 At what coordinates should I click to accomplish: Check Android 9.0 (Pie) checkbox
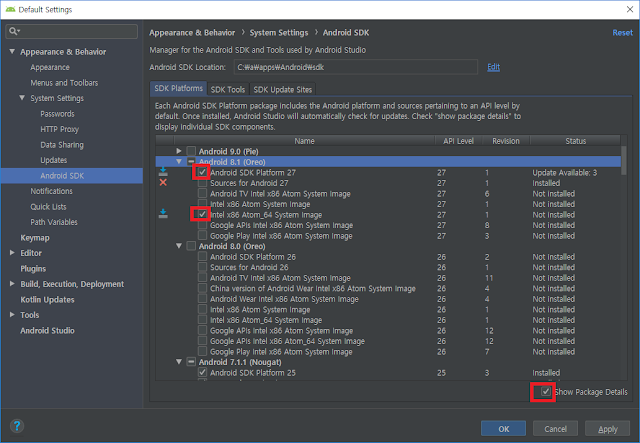coord(191,151)
